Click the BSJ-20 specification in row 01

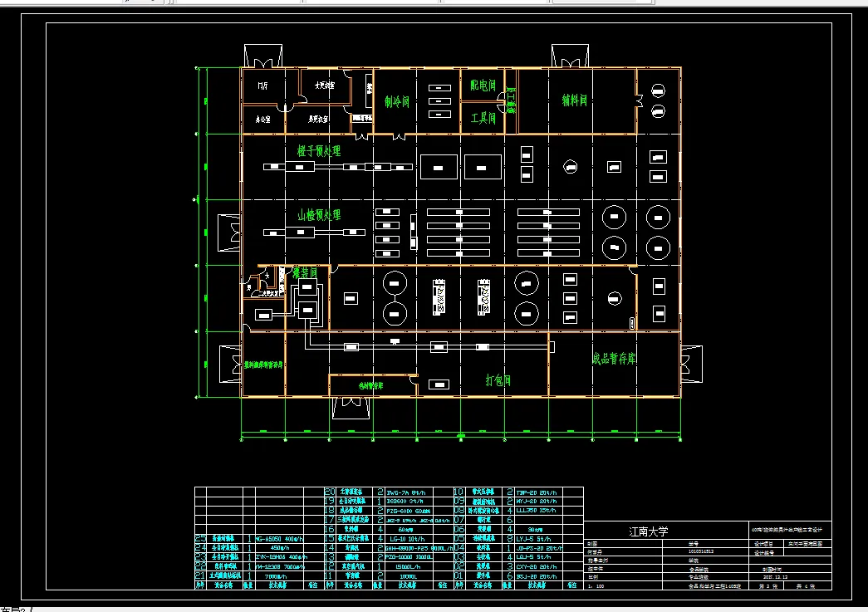pos(536,575)
